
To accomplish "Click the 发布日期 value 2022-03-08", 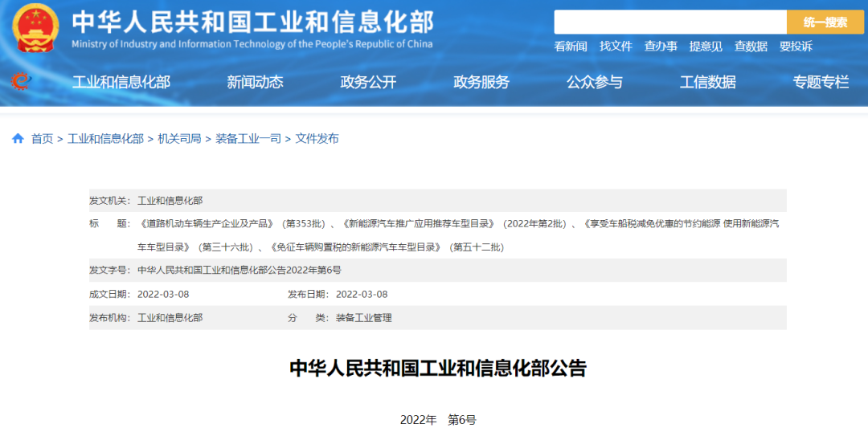I will [x=362, y=294].
